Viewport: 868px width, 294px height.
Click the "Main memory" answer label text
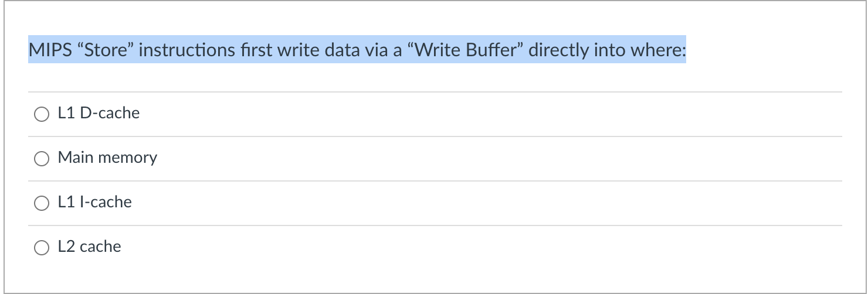(107, 158)
